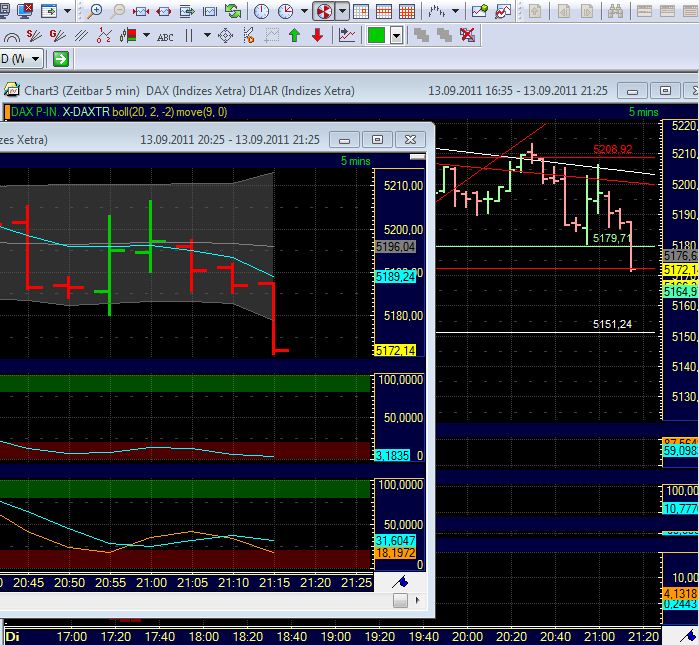The image size is (699, 645).
Task: Click the first clock icon
Action: [261, 11]
